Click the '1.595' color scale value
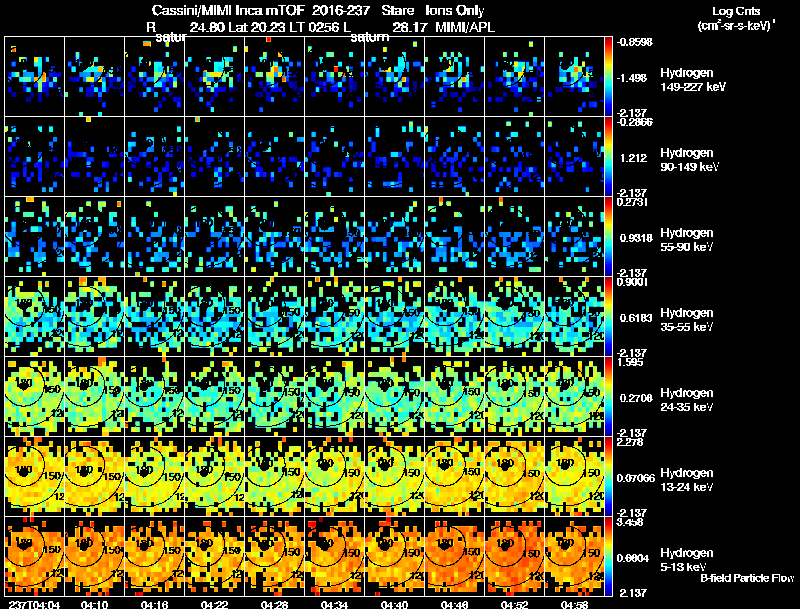Viewport: 800px width, 609px height. (x=630, y=362)
